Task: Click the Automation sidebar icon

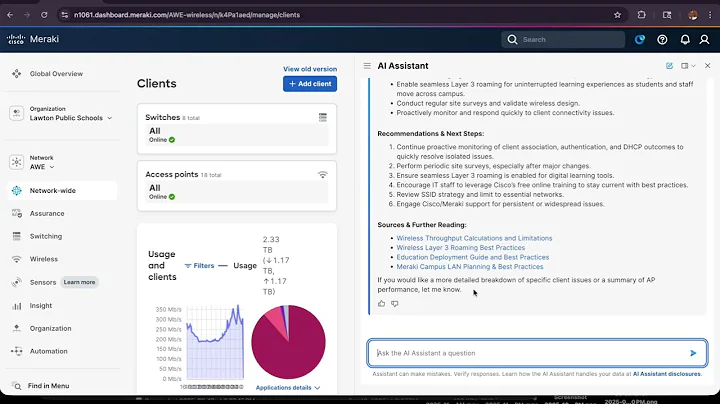Action: (17, 351)
